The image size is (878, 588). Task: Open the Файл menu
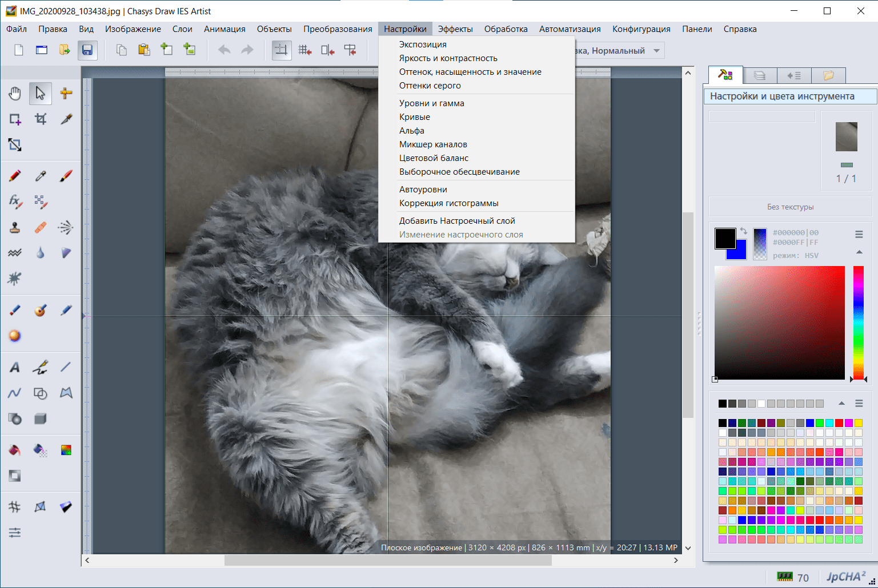[17, 29]
